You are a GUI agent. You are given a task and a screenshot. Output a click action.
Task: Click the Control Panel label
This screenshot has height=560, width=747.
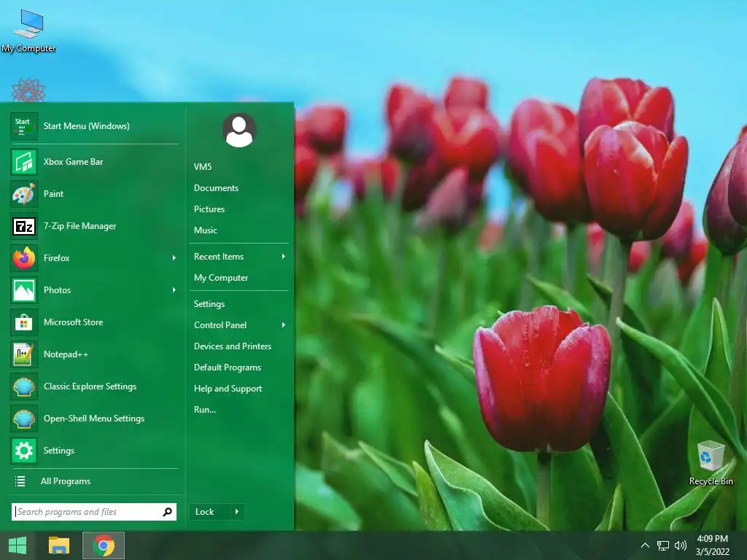coord(220,325)
